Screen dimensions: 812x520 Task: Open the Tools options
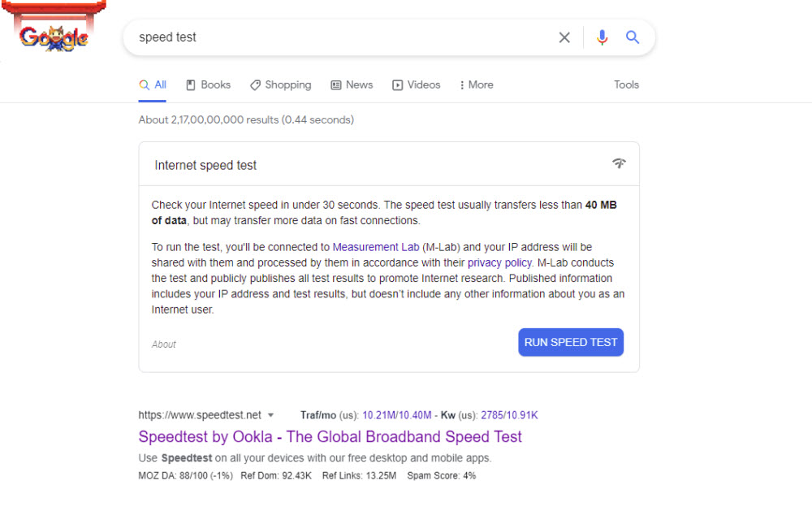pyautogui.click(x=626, y=84)
